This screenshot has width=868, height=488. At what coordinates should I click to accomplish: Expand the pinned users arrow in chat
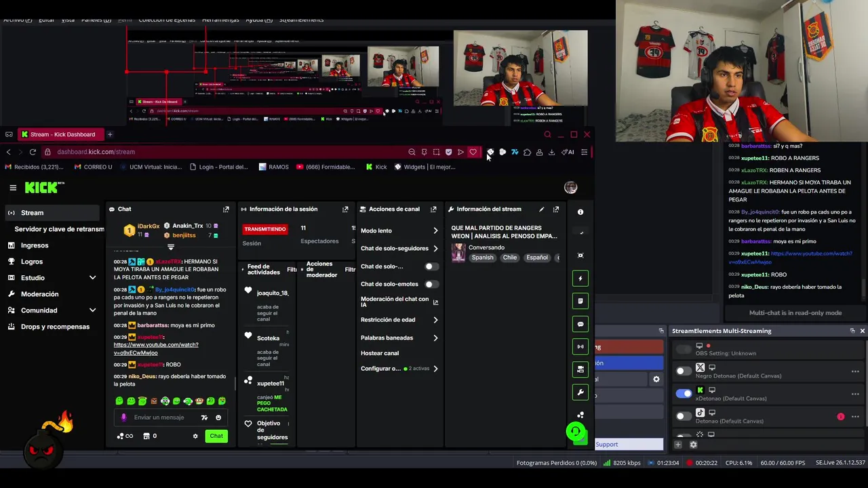[171, 247]
